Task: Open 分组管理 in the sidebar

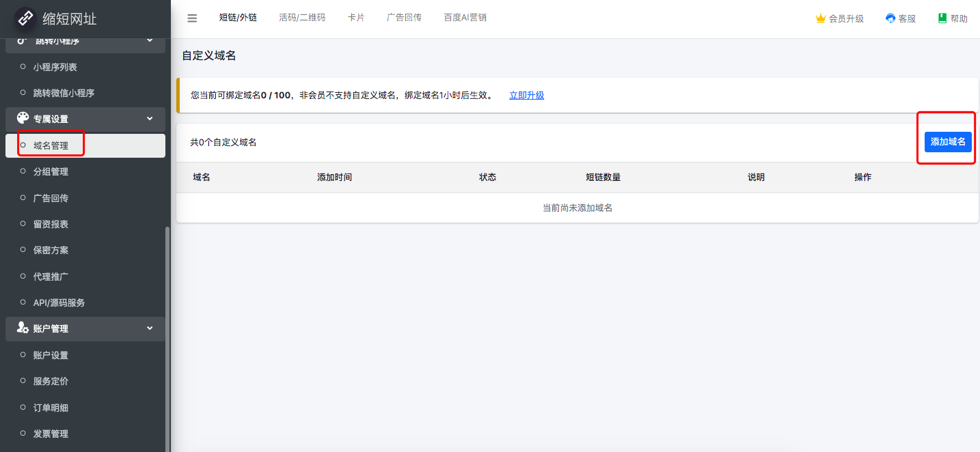Action: 51,172
